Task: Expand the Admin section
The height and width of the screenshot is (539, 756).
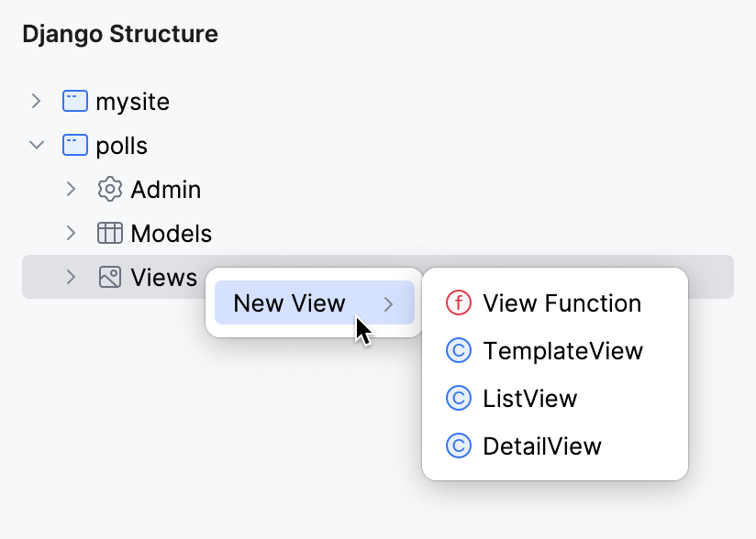Action: [71, 189]
